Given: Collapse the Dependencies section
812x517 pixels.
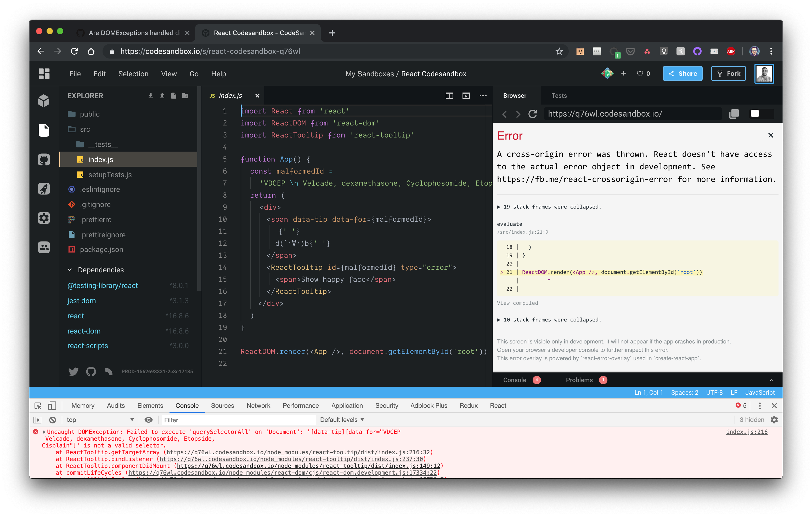Looking at the screenshot, I should pos(70,270).
